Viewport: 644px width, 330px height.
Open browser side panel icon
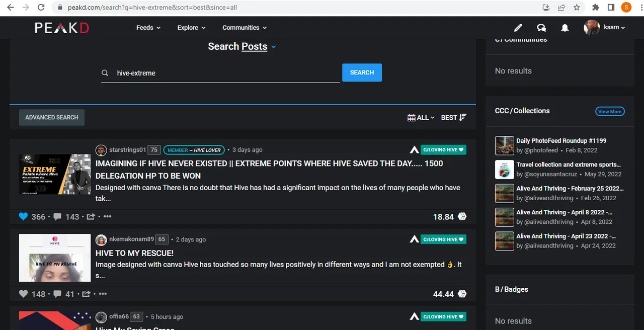(x=611, y=8)
